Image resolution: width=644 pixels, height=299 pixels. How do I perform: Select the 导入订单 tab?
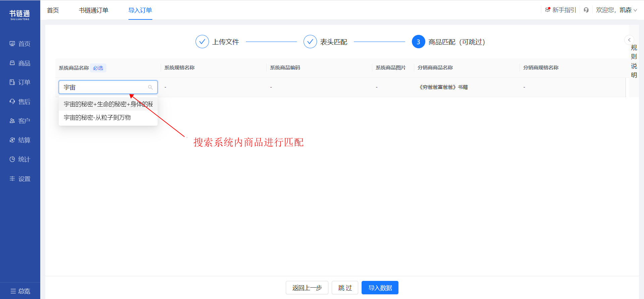coord(140,10)
